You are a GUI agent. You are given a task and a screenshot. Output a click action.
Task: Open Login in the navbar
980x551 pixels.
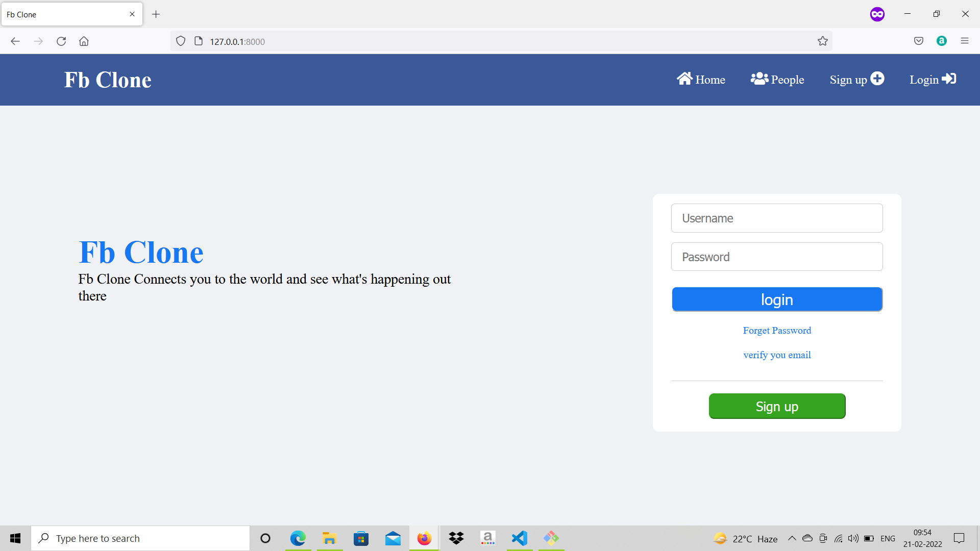tap(933, 79)
